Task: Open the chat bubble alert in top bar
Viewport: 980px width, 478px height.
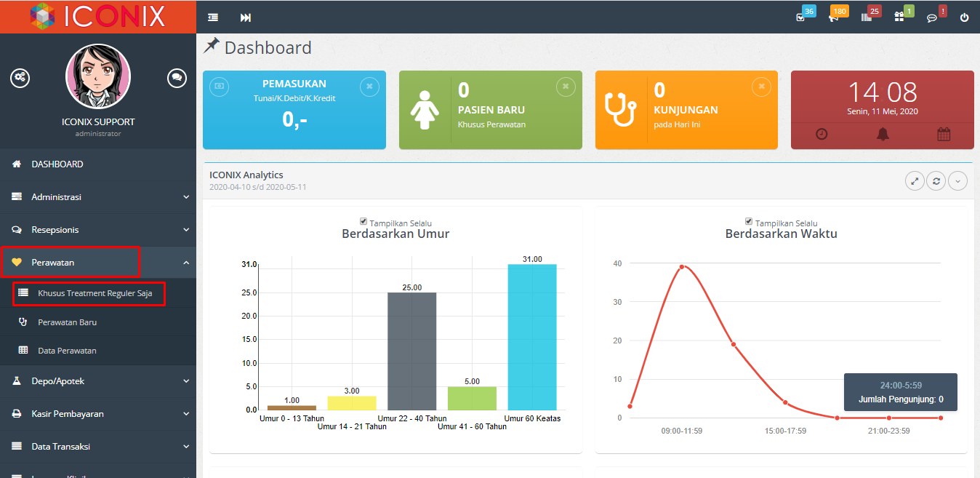Action: click(932, 17)
